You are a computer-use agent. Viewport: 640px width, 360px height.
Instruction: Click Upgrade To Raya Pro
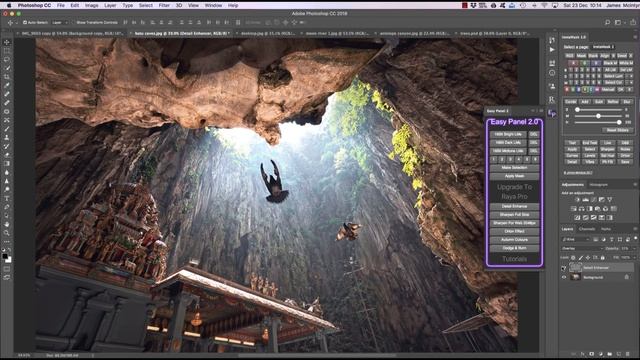click(514, 191)
